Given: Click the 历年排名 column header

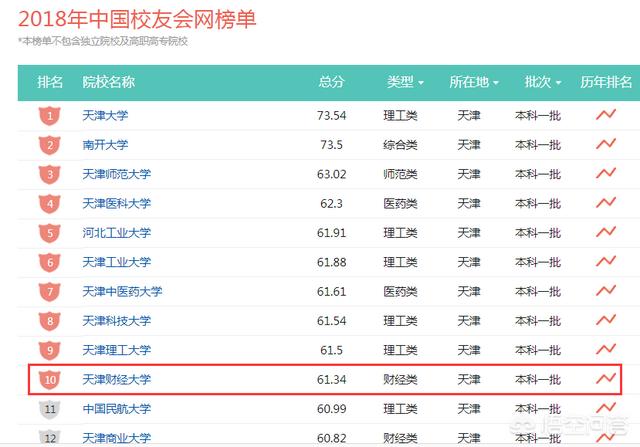Looking at the screenshot, I should click(607, 82).
